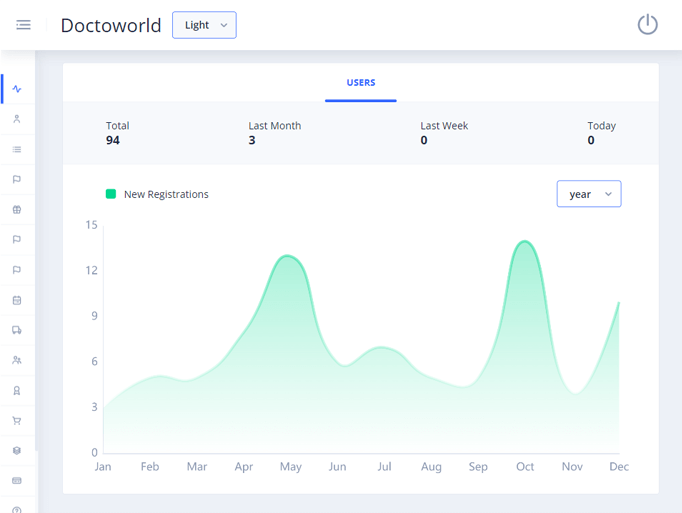Viewport: 682px width, 513px height.
Task: Open the activity dashboard sidebar icon
Action: click(x=17, y=89)
